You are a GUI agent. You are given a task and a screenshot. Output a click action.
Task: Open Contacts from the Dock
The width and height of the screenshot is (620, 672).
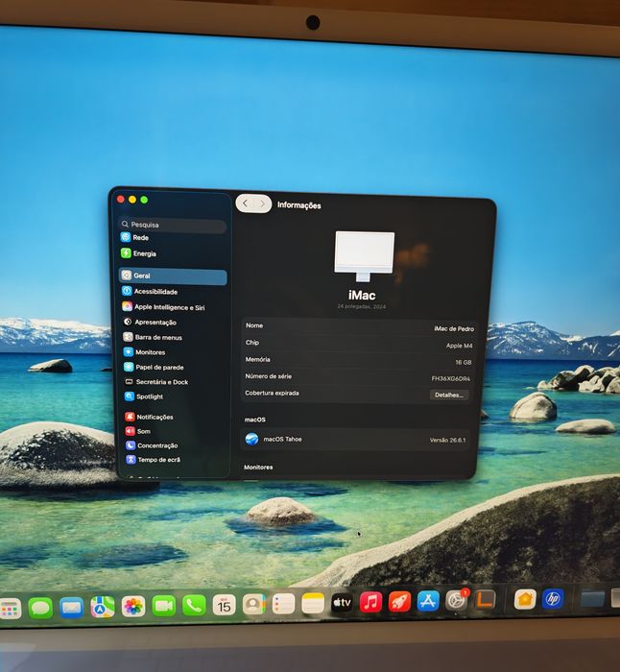(x=253, y=604)
